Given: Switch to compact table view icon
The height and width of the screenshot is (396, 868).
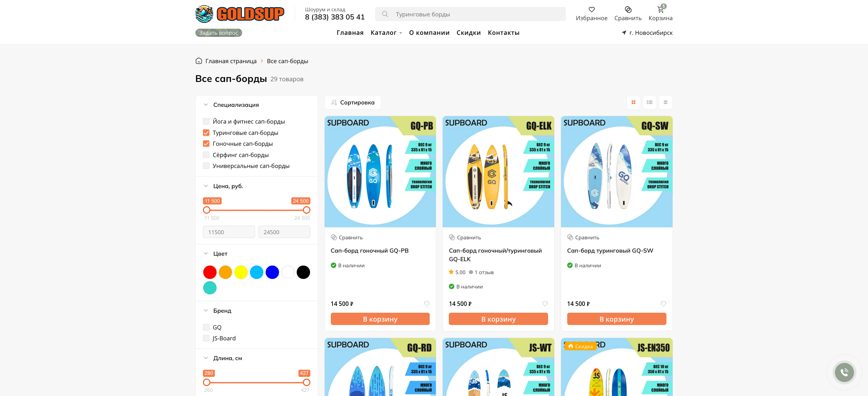Looking at the screenshot, I should (x=665, y=102).
